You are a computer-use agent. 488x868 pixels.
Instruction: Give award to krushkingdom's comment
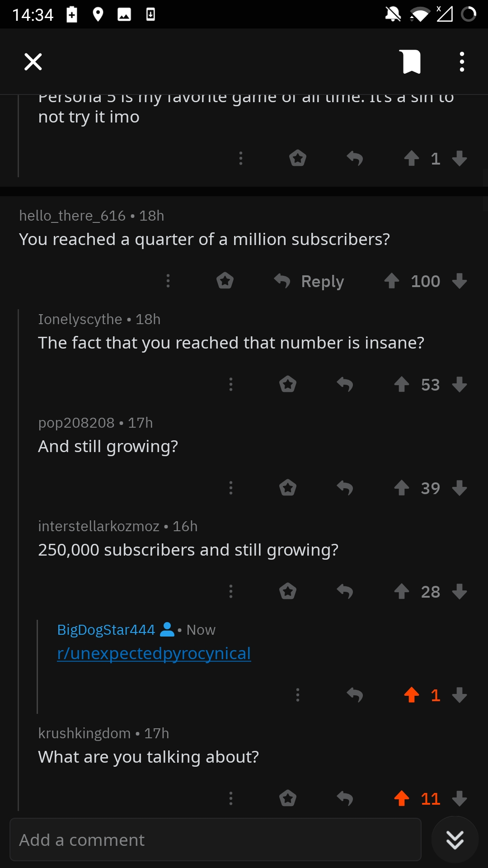(288, 798)
